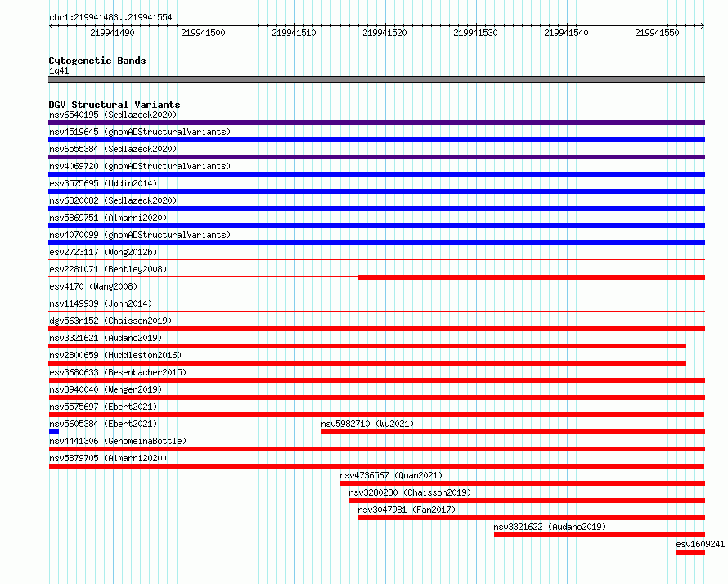728x584 pixels.
Task: Click the short blue nsv5605384 bar
Action: (54, 432)
